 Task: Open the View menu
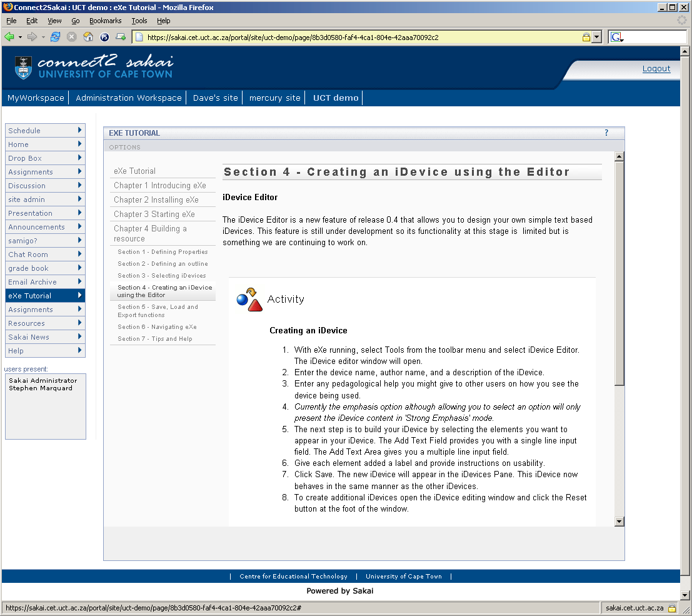pyautogui.click(x=55, y=21)
